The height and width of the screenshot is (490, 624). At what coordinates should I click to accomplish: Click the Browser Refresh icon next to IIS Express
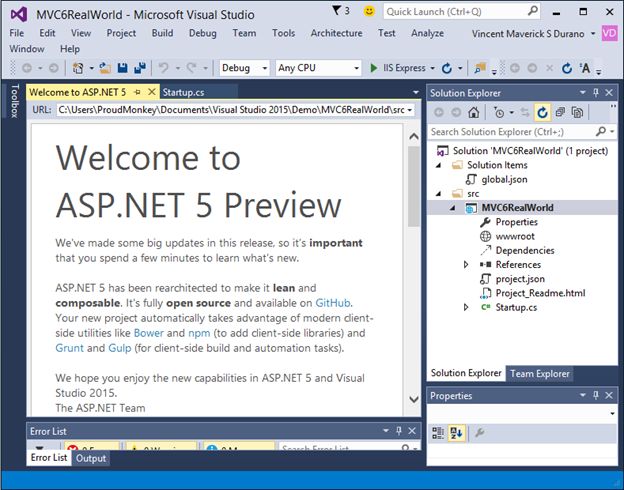tap(447, 68)
